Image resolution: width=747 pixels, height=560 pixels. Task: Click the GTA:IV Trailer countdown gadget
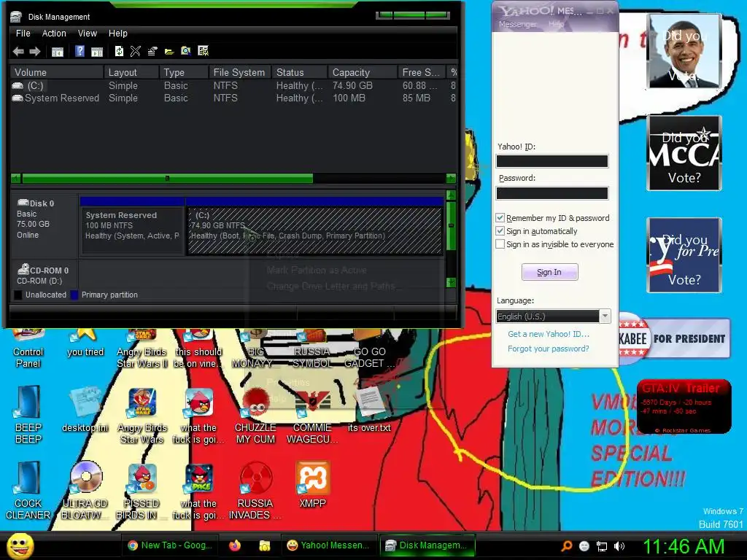[684, 407]
